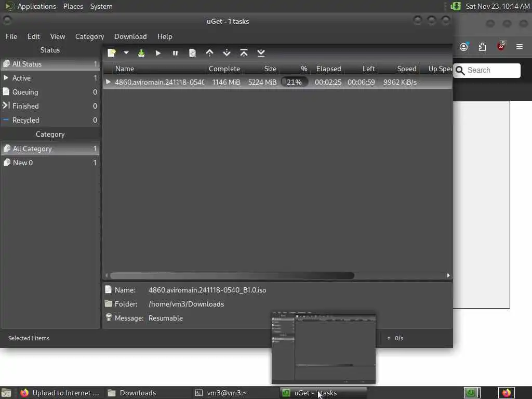
Task: Click the Firefox account profile icon
Action: (x=464, y=46)
